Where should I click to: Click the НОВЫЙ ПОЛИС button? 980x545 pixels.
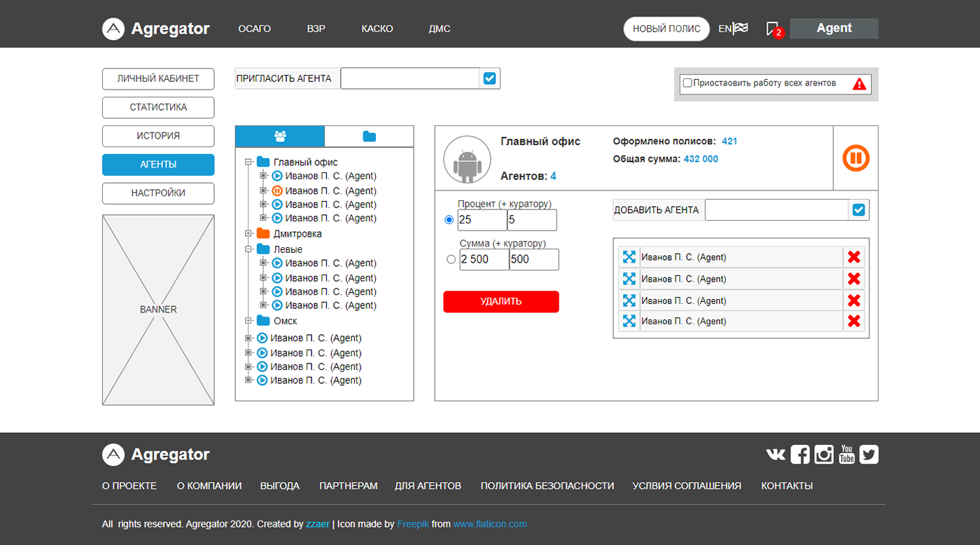666,29
